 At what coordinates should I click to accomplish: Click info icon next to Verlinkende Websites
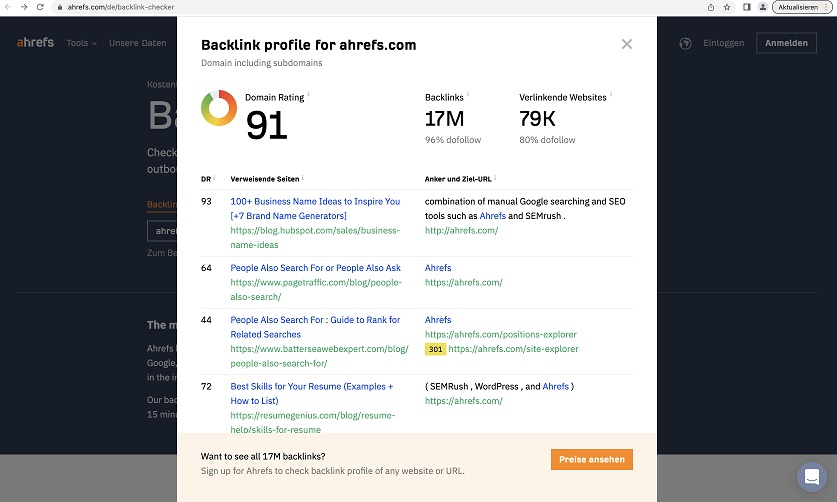pos(611,95)
